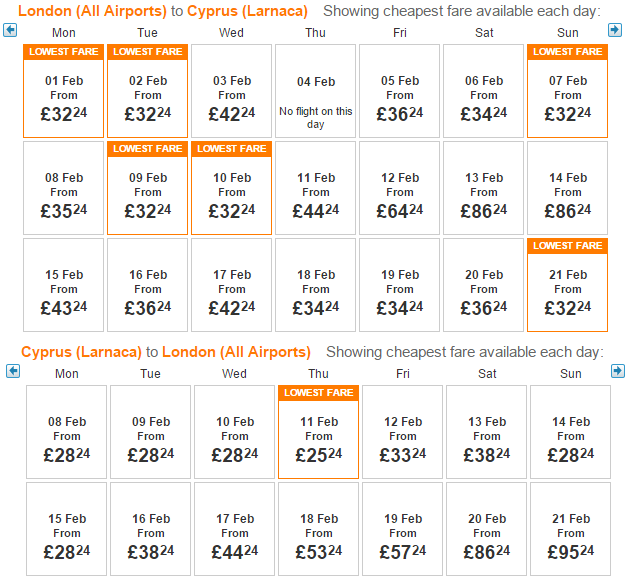626x579 pixels.
Task: Select 21 Feb outbound lowest fare
Action: click(x=567, y=285)
